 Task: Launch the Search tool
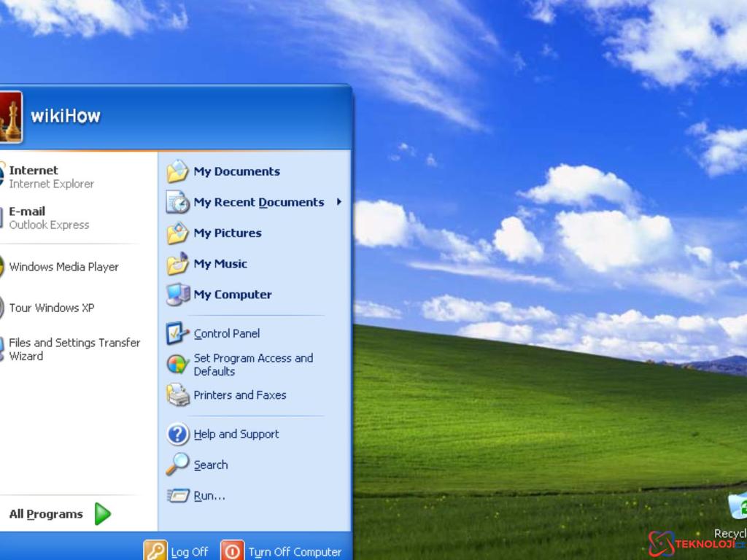point(211,464)
